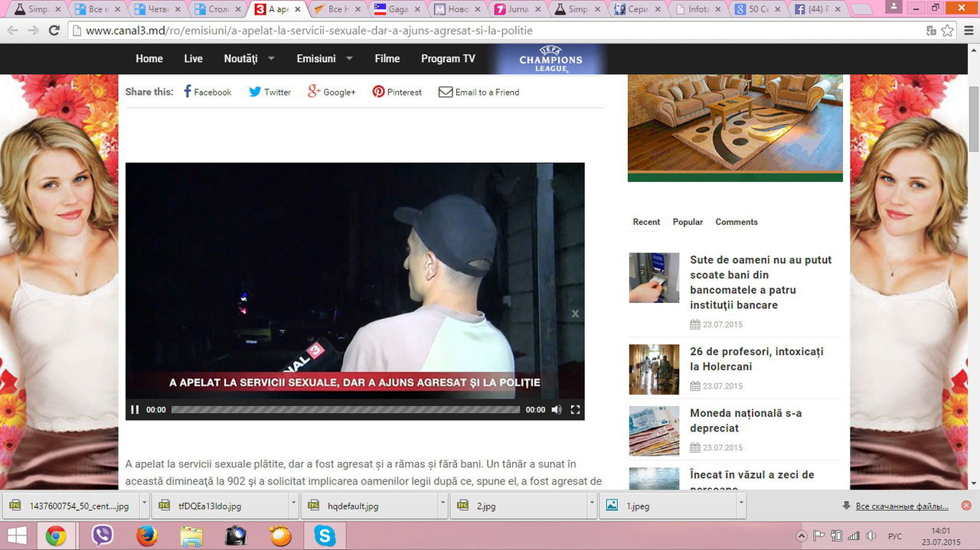980x550 pixels.
Task: Open Skype from the taskbar
Action: [x=325, y=535]
